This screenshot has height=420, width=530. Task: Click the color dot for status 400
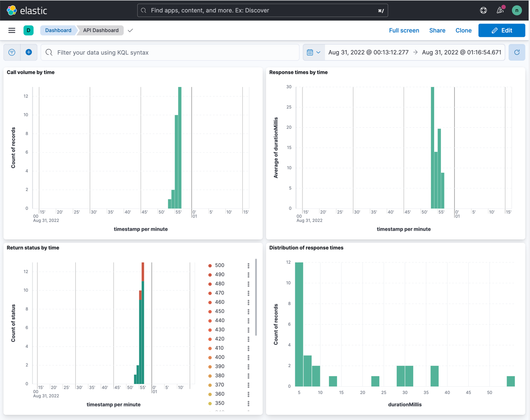[210, 357]
